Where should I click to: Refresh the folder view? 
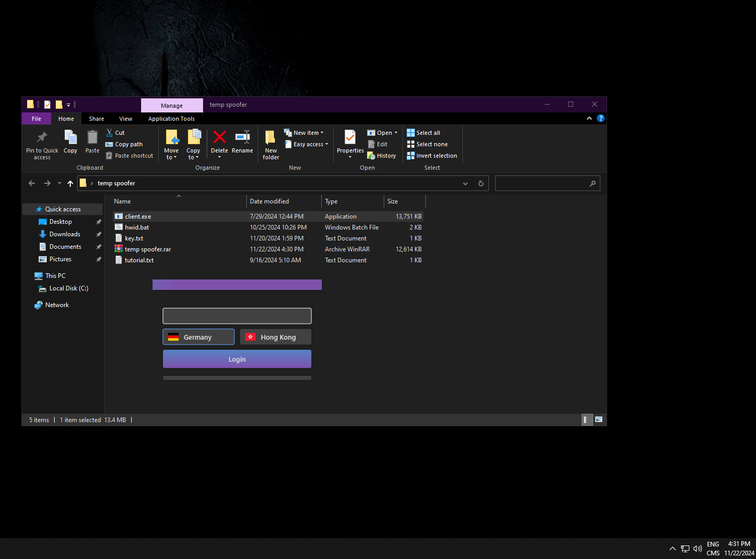(x=481, y=183)
